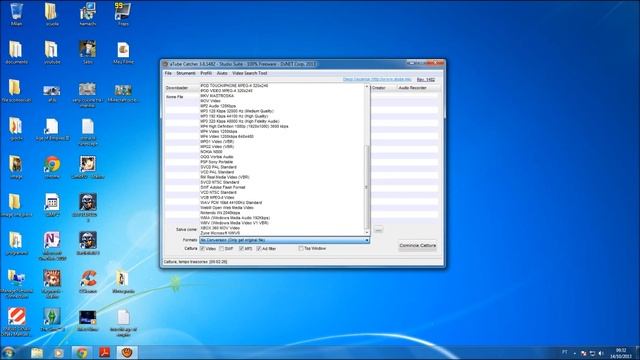This screenshot has height=360, width=640.
Task: Click the check for new version link
Action: (x=377, y=80)
